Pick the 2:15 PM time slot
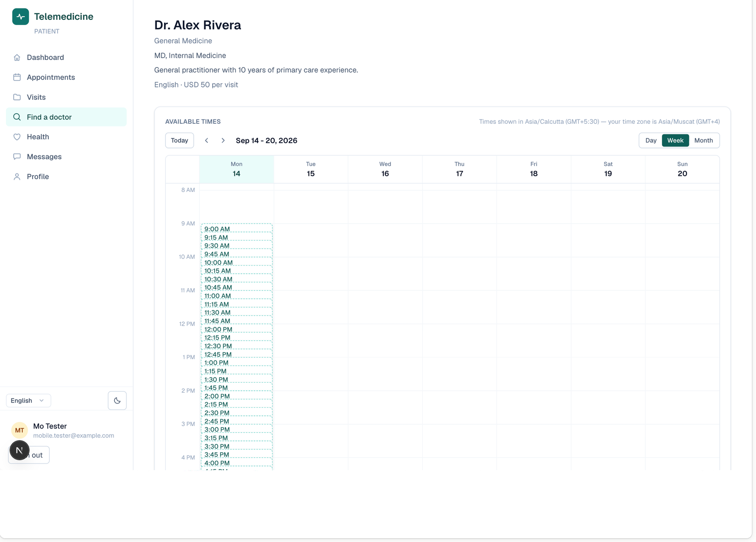The image size is (756, 542). point(237,404)
